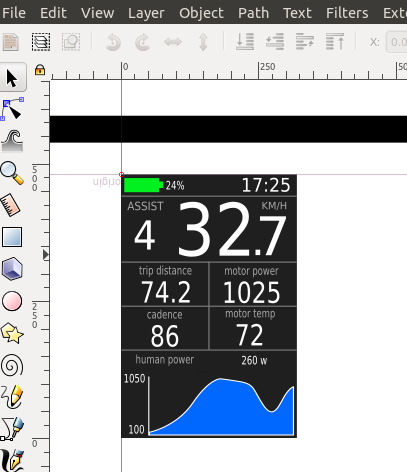The image size is (407, 472).
Task: Click the '17:25' clock text
Action: click(x=266, y=185)
